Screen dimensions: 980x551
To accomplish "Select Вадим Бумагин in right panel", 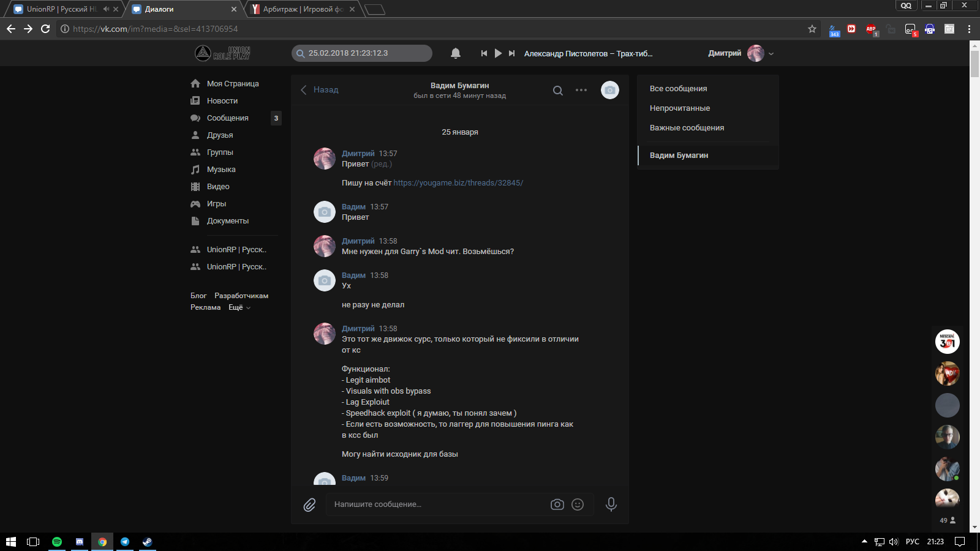I will [708, 156].
